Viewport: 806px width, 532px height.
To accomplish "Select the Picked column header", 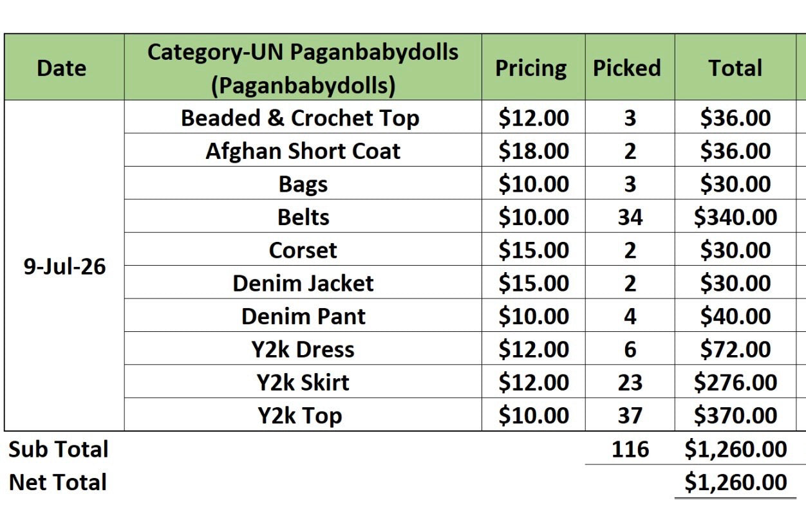I will [x=630, y=68].
